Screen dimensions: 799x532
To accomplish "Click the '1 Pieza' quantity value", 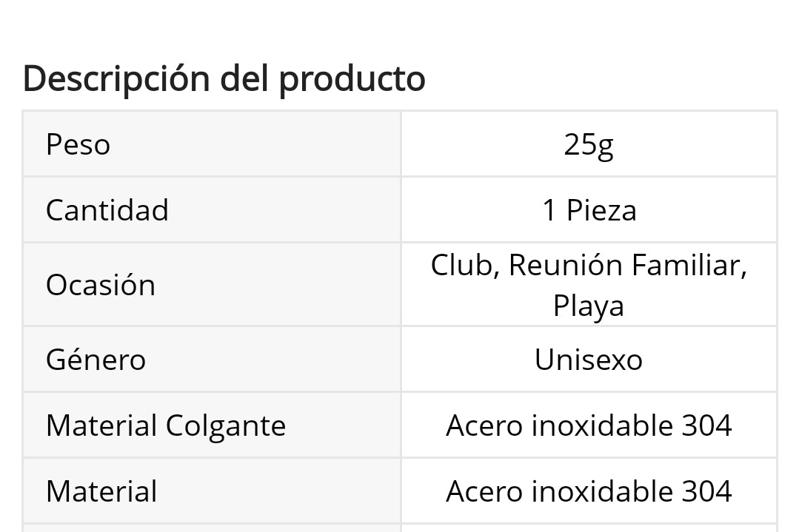I will [589, 210].
